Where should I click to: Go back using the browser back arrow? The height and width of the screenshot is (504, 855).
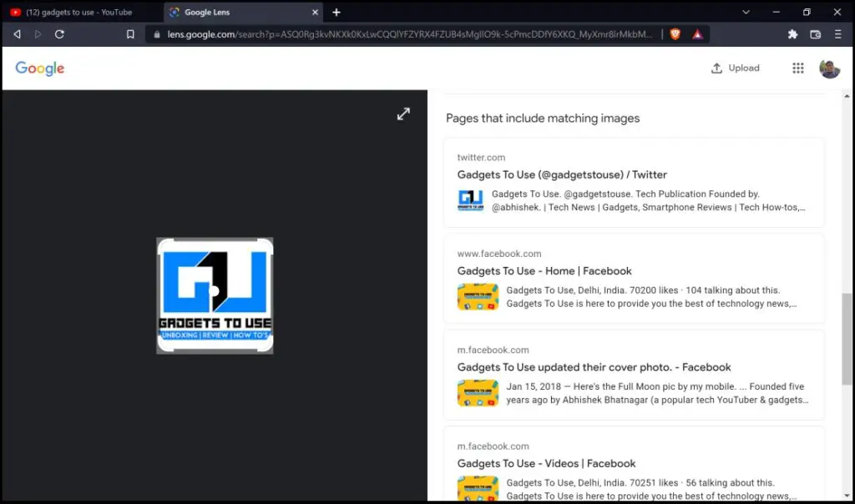point(18,34)
